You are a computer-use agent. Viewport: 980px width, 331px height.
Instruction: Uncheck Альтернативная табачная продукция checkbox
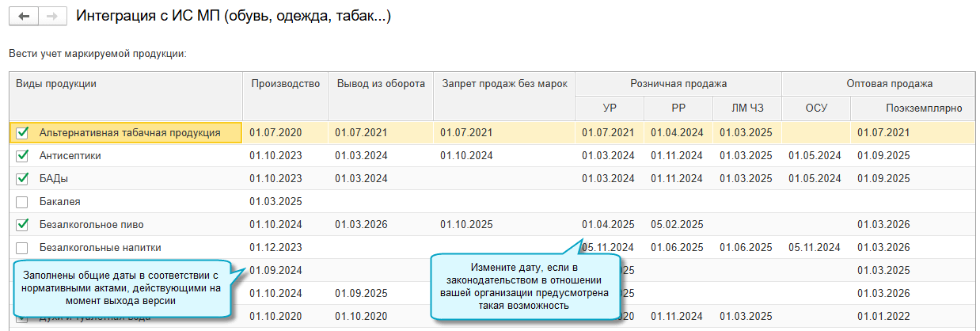[x=22, y=133]
